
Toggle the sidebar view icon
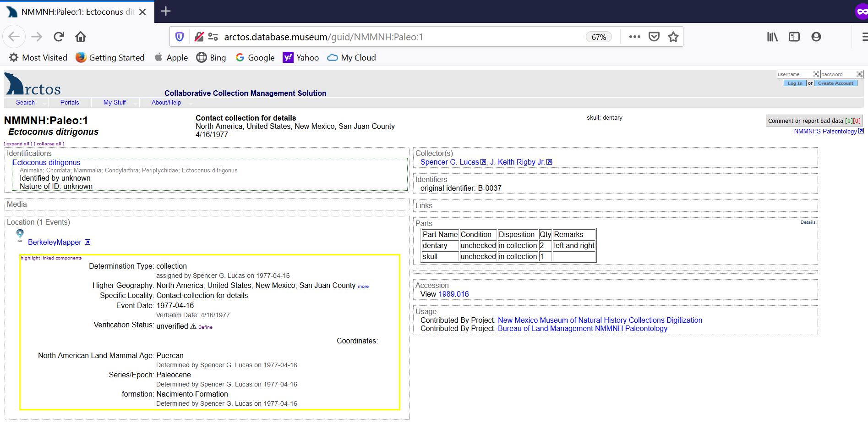click(794, 37)
